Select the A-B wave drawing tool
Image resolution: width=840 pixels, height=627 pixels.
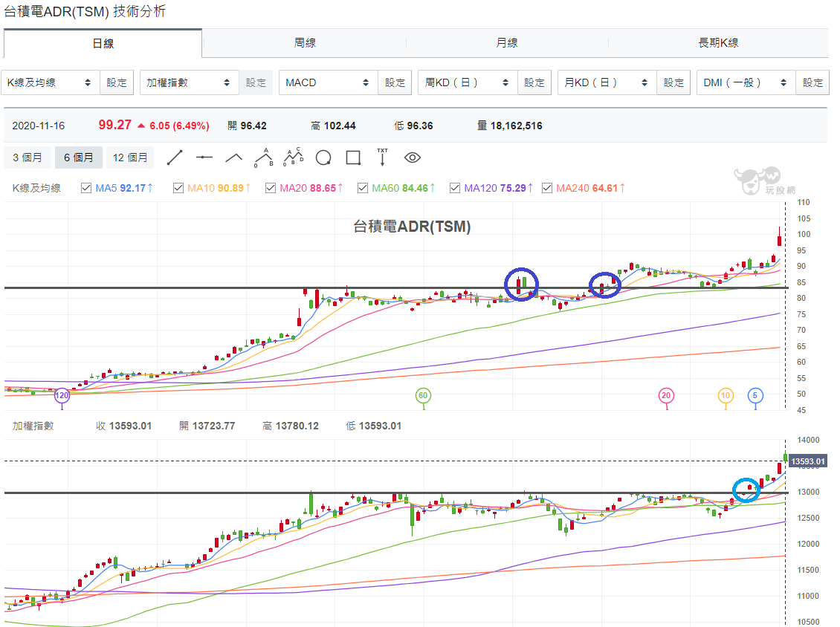[264, 157]
